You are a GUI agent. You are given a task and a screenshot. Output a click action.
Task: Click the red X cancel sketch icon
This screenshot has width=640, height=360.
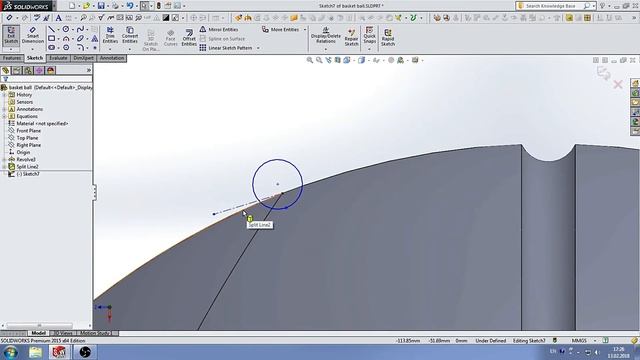tap(618, 84)
